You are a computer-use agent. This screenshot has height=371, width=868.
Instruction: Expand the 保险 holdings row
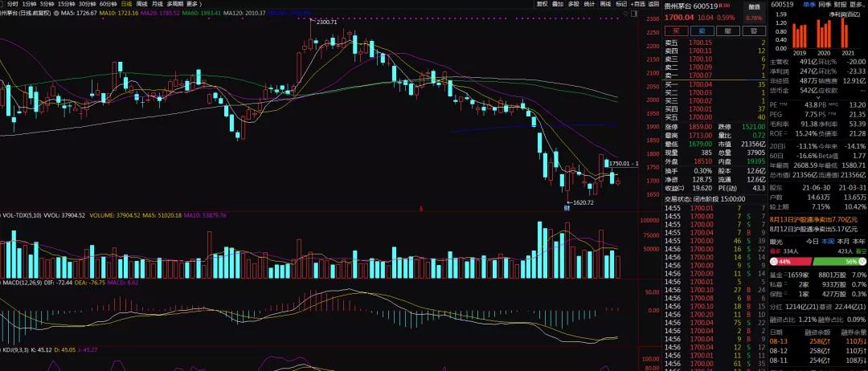[x=818, y=294]
